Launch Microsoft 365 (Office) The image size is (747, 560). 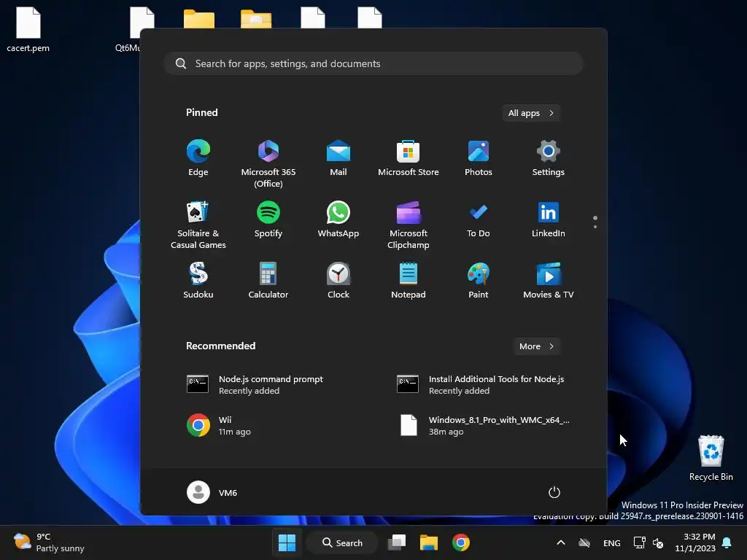coord(268,163)
